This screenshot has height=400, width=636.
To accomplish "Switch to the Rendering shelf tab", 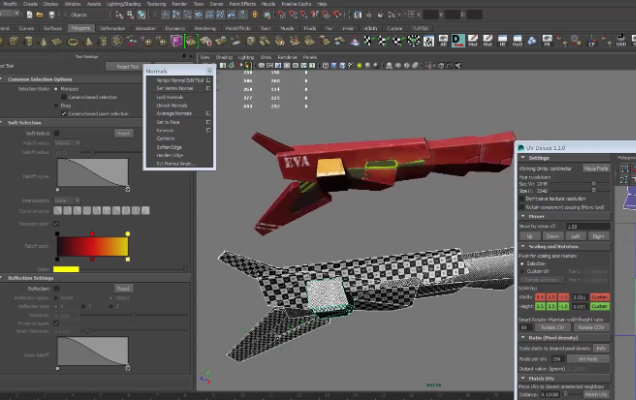I will tap(204, 28).
